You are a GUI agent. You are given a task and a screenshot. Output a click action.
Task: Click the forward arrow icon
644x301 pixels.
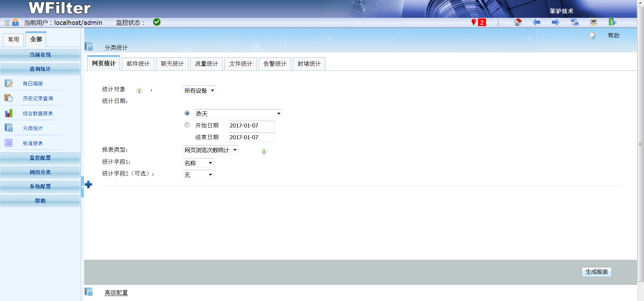(x=555, y=22)
